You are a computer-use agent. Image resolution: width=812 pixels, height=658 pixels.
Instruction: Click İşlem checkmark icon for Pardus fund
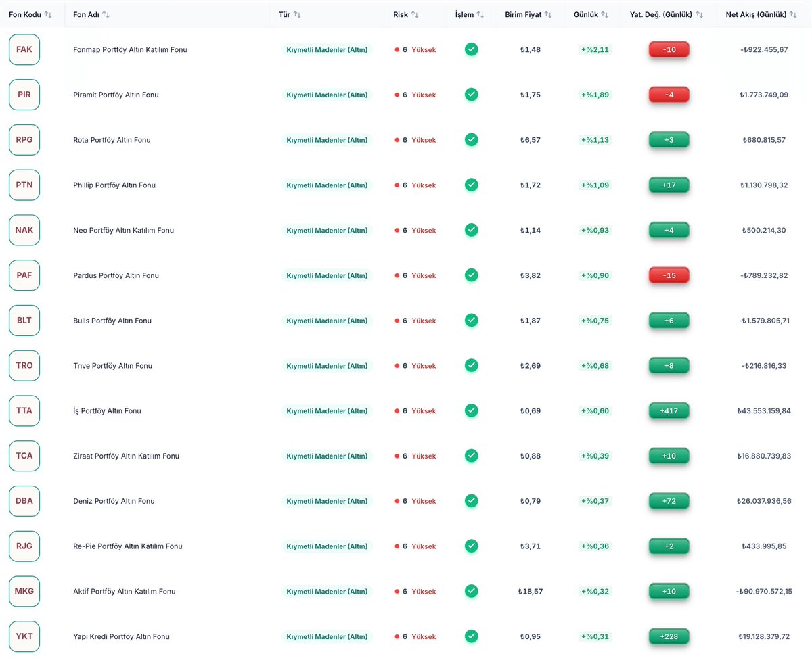(472, 275)
